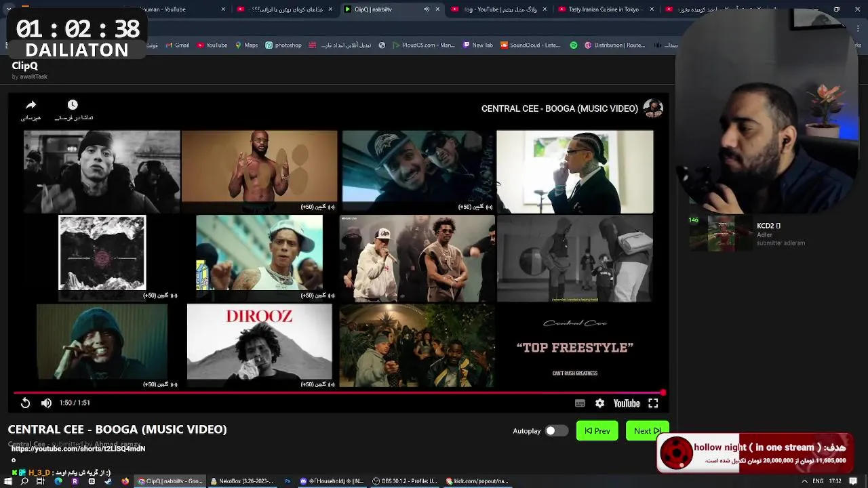
Task: Click the Windows Start button
Action: click(x=8, y=481)
